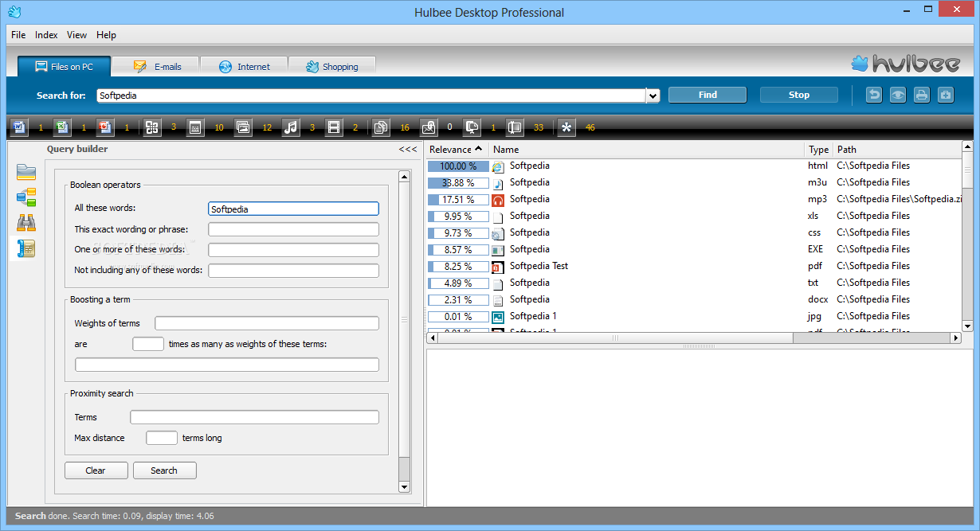The image size is (980, 531).
Task: Open the colored blocks diagram sidebar icon
Action: [x=26, y=197]
